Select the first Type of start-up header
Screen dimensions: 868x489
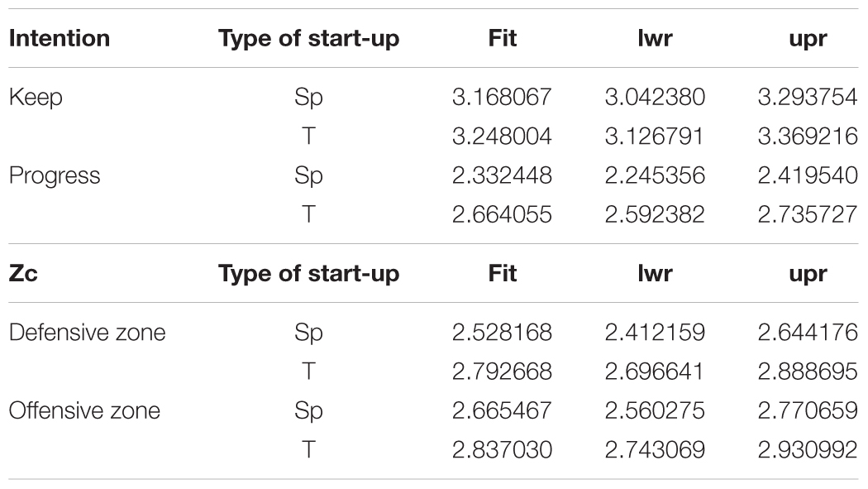pyautogui.click(x=308, y=40)
